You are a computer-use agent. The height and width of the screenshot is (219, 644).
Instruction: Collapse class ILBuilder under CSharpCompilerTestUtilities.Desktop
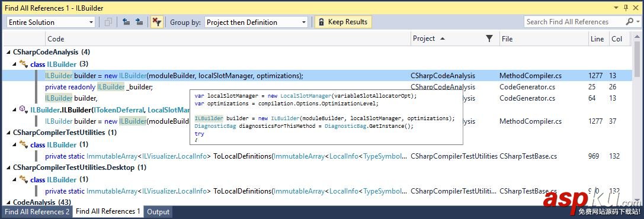coord(14,179)
